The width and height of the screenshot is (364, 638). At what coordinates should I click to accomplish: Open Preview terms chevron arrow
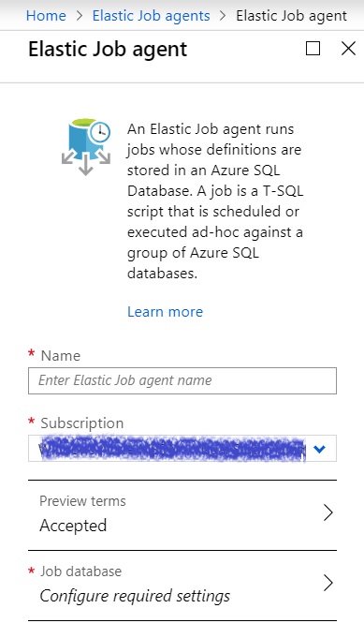pyautogui.click(x=328, y=512)
